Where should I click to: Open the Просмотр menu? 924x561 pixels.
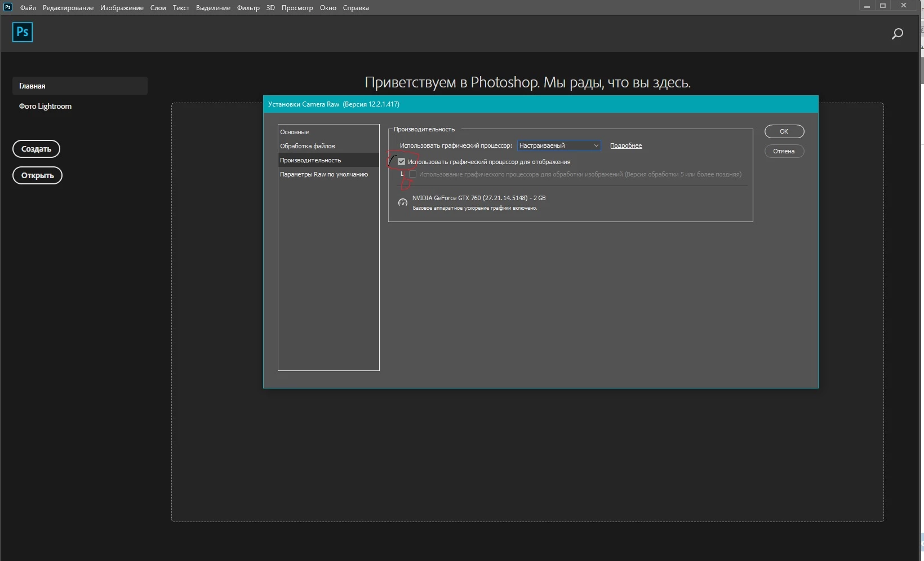coord(297,8)
